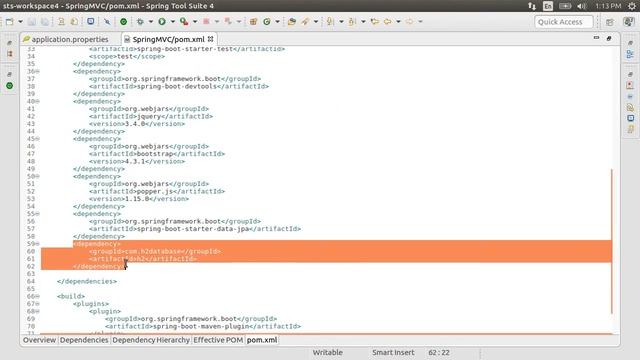Collapse the plugins fold at line 67
Screen dimensions: 640x360
[38, 304]
